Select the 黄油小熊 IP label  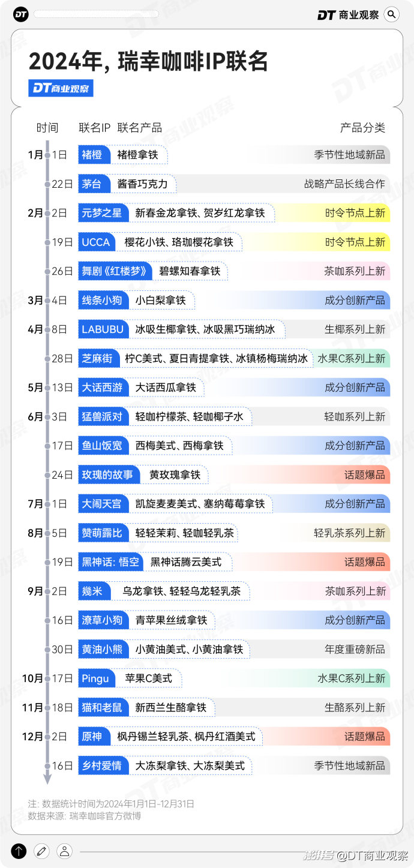102,649
